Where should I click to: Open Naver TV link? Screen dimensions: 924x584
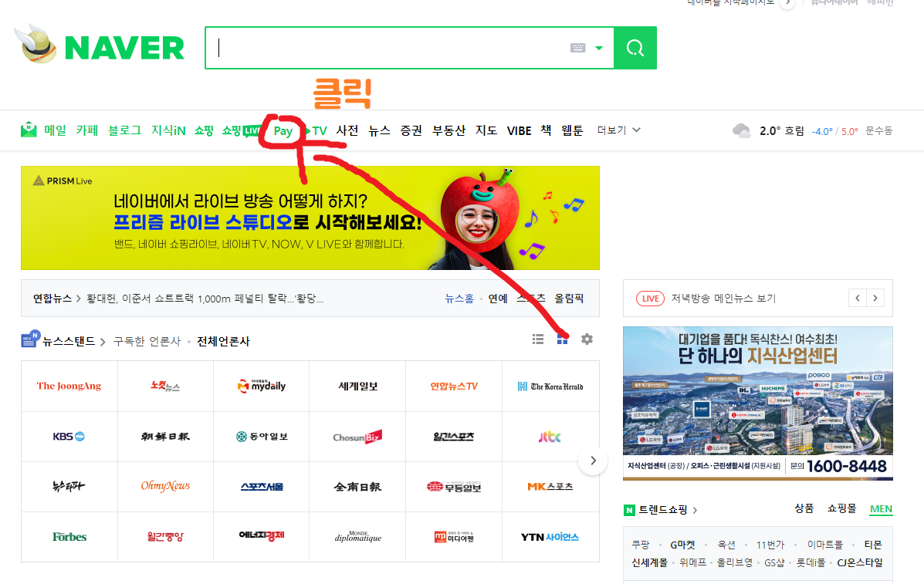click(316, 130)
